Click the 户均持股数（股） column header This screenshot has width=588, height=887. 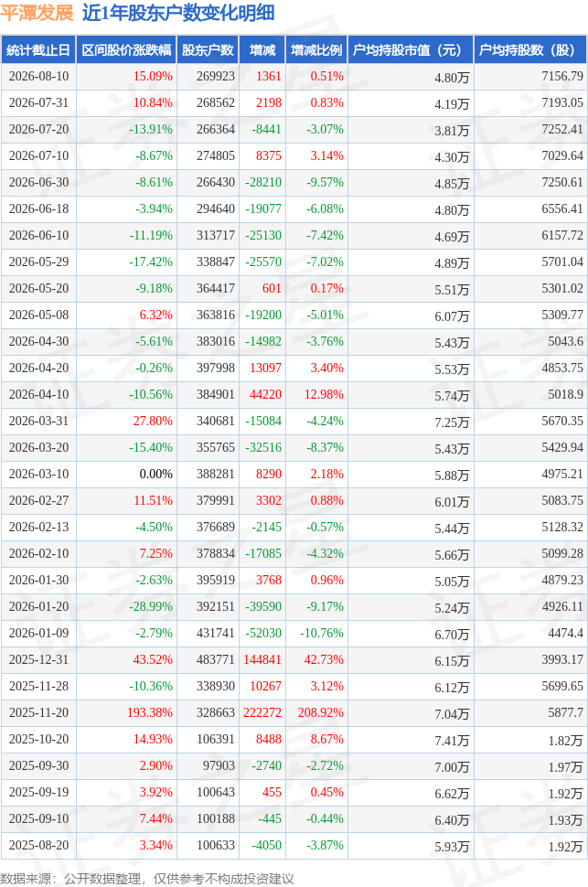(530, 49)
